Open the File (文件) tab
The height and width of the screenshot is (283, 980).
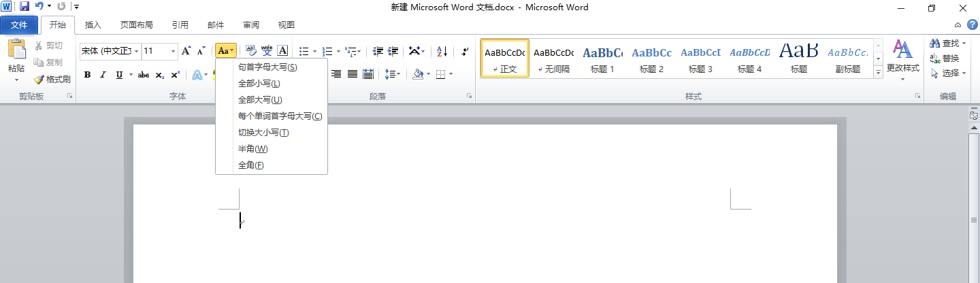19,25
